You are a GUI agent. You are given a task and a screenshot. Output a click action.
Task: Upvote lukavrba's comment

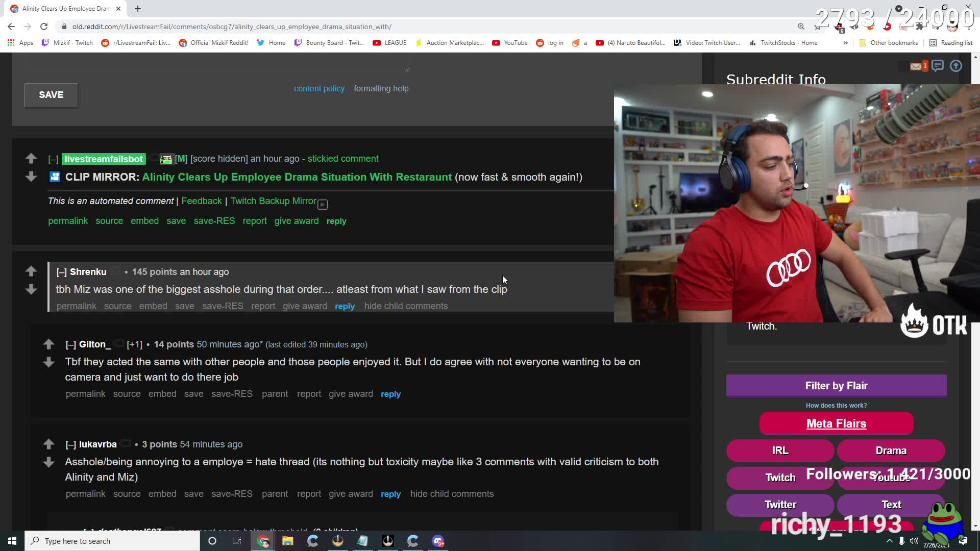pyautogui.click(x=48, y=444)
